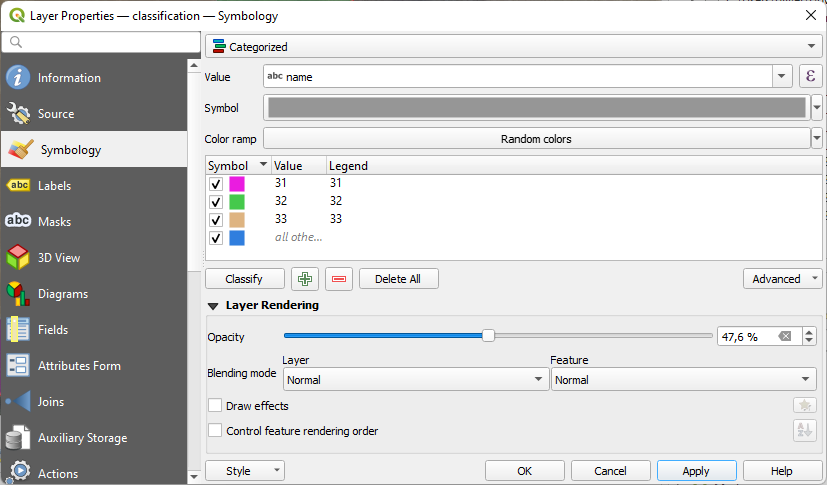Click the pink color swatch for category 31
Screen dimensions: 827x485
click(237, 184)
